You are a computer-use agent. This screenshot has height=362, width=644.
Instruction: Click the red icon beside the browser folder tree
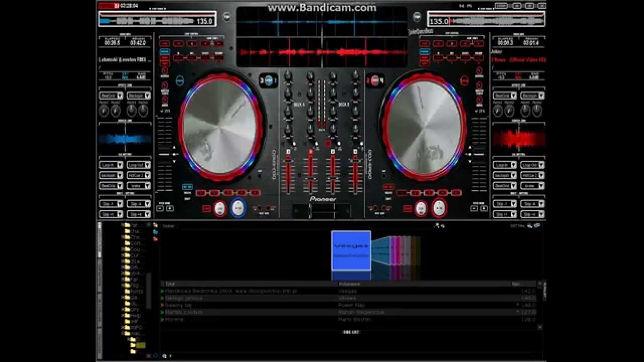coord(155,239)
